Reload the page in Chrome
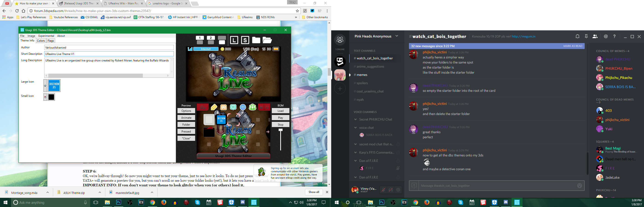 pos(17,11)
